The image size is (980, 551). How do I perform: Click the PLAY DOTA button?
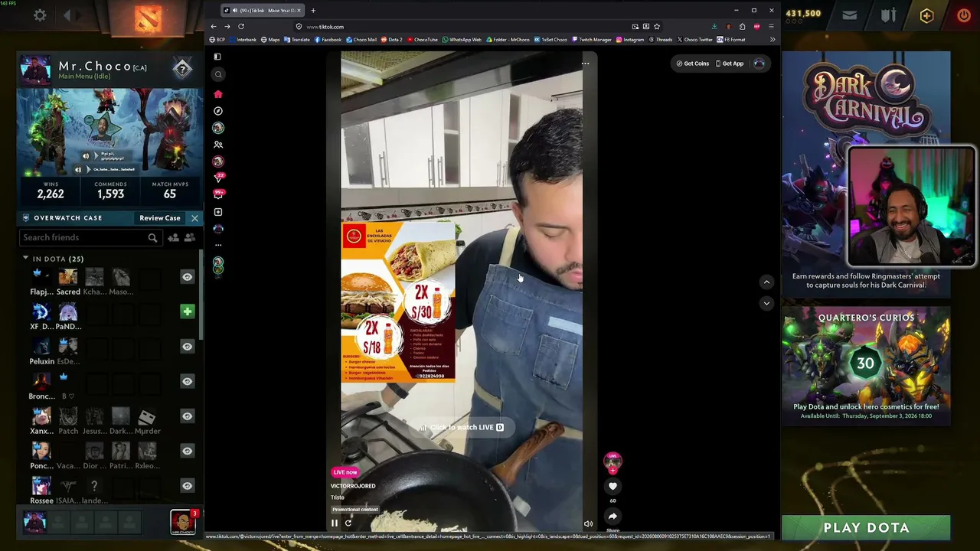[866, 527]
